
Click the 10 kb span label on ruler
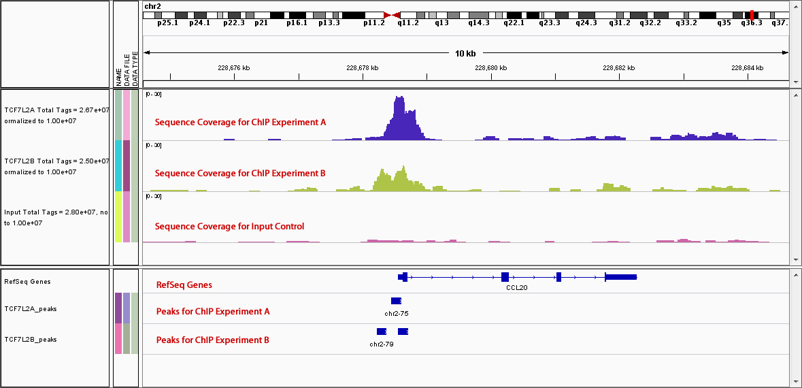[x=465, y=53]
